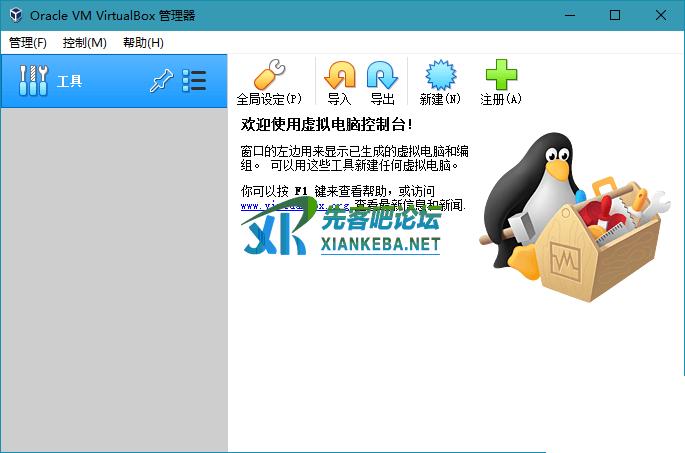Click the green plus 注册(A) icon
685x453 pixels.
click(x=501, y=80)
